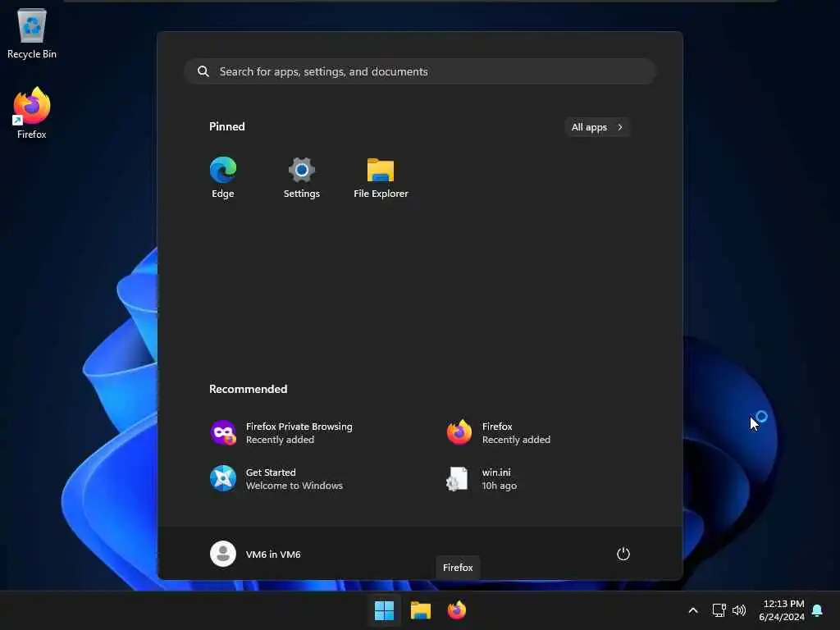Open File Explorer from the taskbar

[421, 610]
